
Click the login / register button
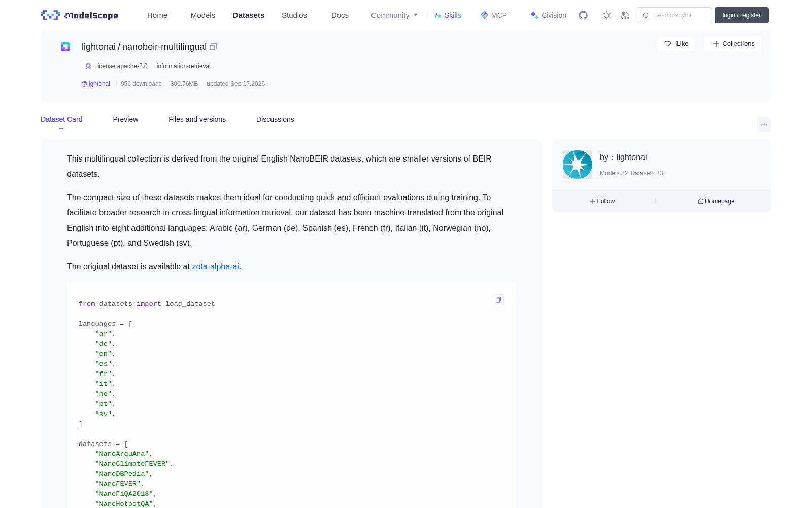click(741, 15)
